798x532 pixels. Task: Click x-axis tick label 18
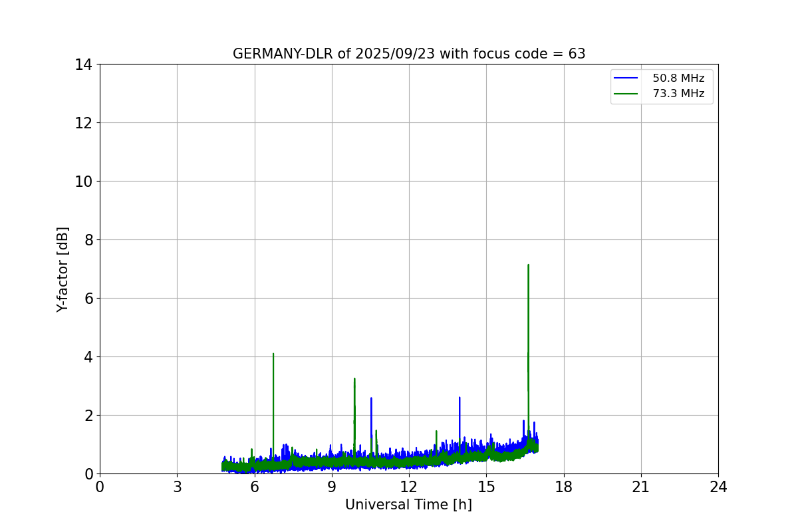click(564, 487)
